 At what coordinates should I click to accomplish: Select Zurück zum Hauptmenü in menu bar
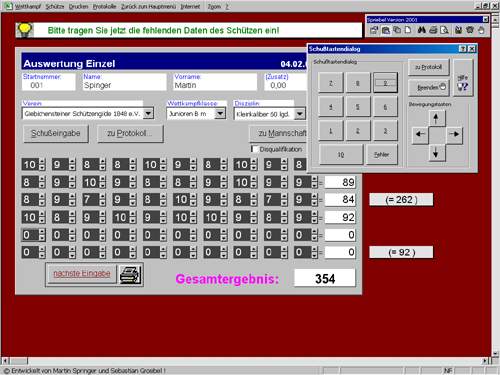coord(148,6)
